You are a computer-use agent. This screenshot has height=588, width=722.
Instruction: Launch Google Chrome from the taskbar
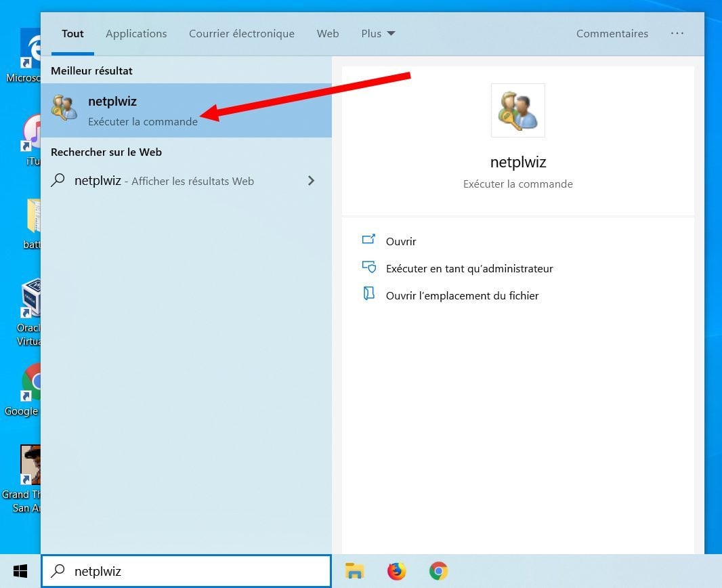coord(438,571)
